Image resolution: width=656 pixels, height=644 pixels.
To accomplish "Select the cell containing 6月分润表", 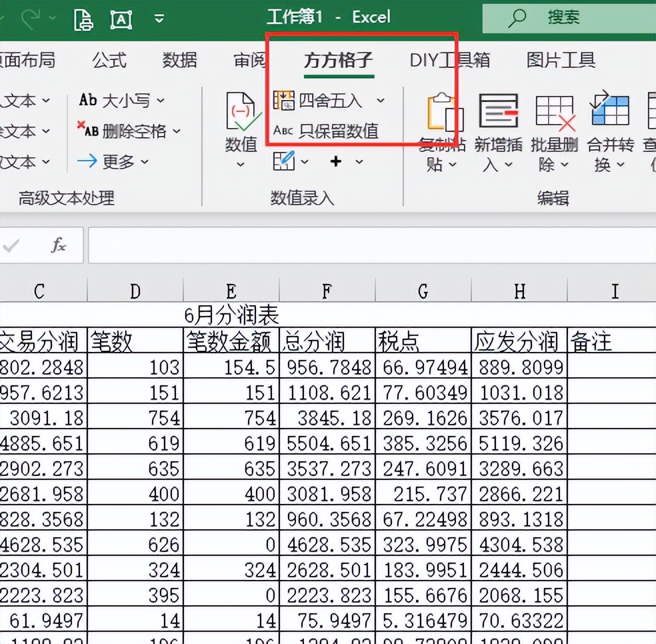I will [230, 315].
